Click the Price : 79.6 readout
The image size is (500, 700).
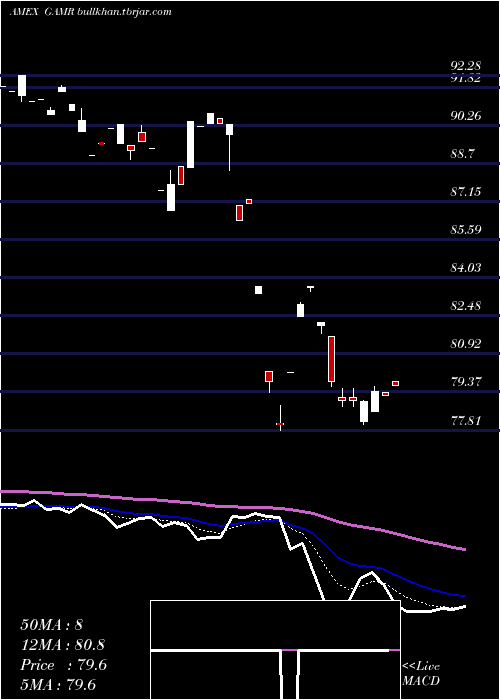(63, 665)
